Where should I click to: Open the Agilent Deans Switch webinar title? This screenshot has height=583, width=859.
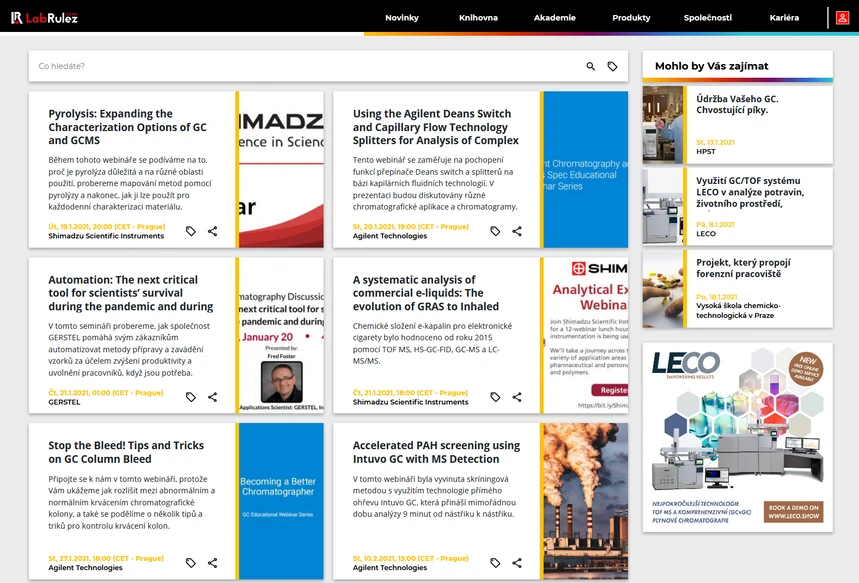tap(436, 127)
